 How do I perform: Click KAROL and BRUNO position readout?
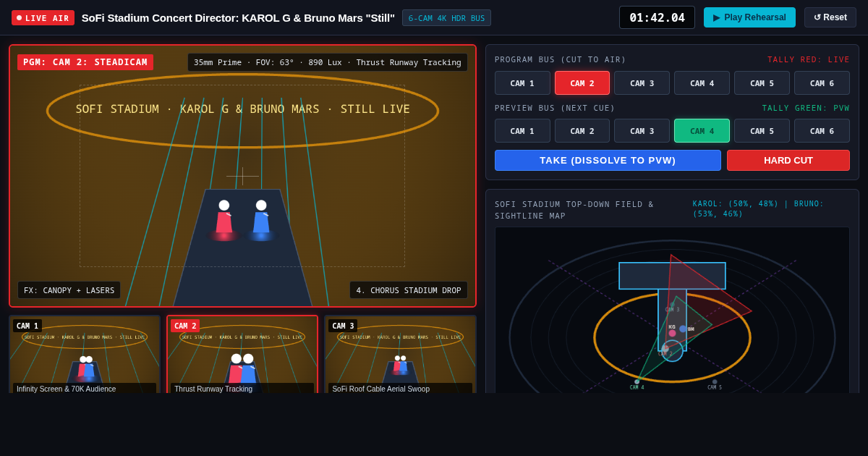click(758, 208)
